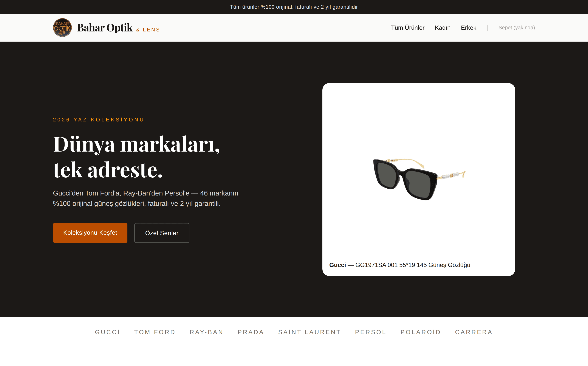This screenshot has height=366, width=588.
Task: Open the Gucci sunglasses product image
Action: (419, 179)
